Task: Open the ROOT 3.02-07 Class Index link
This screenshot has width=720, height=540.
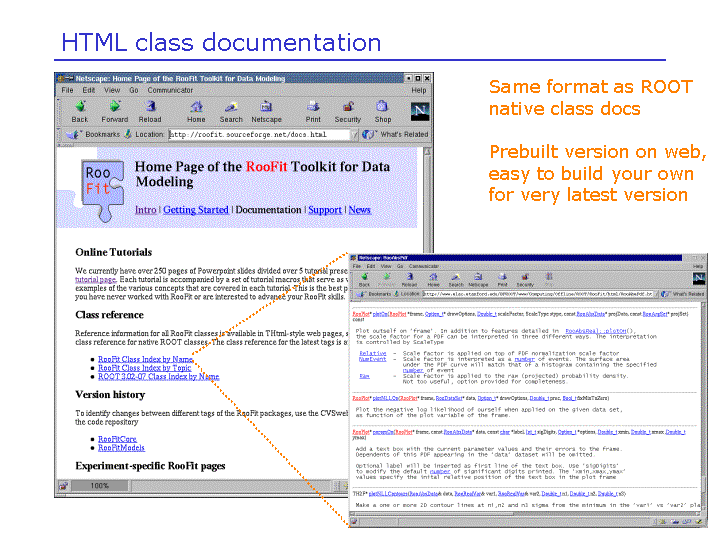Action: [x=158, y=377]
